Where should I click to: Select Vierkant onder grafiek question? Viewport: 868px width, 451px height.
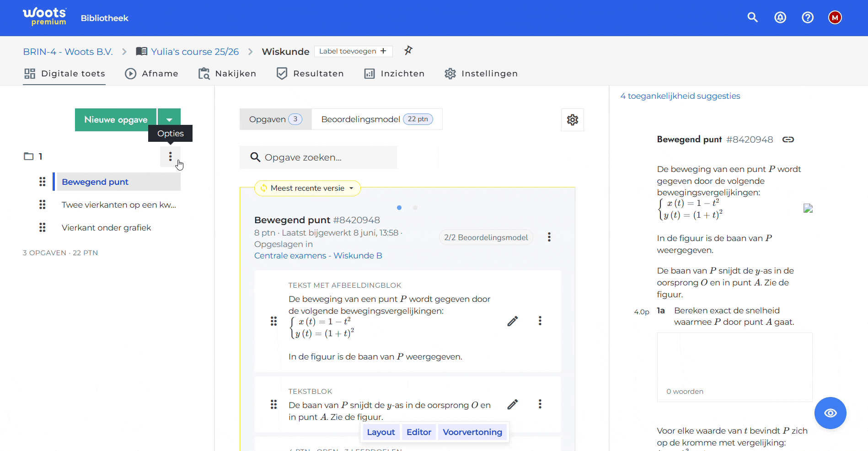(106, 228)
